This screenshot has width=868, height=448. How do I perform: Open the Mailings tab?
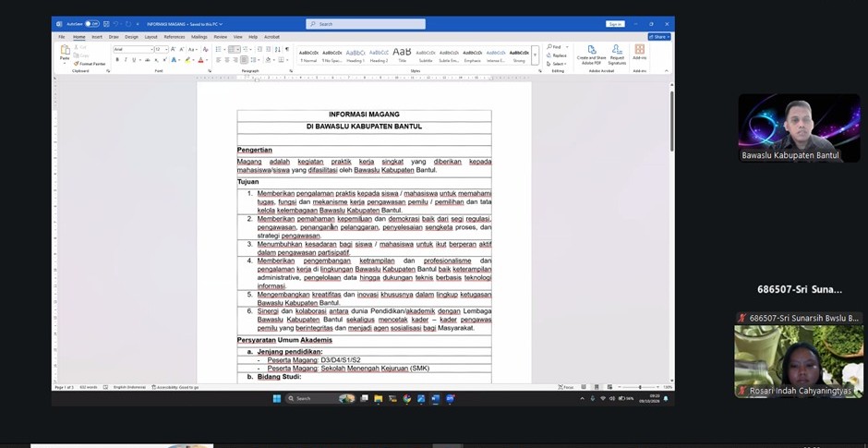pos(199,37)
